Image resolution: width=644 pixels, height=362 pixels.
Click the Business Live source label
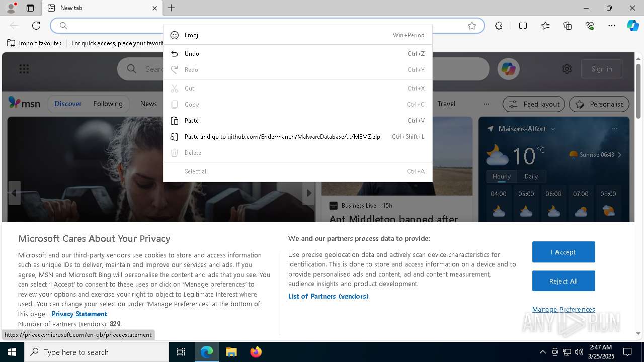(x=359, y=206)
